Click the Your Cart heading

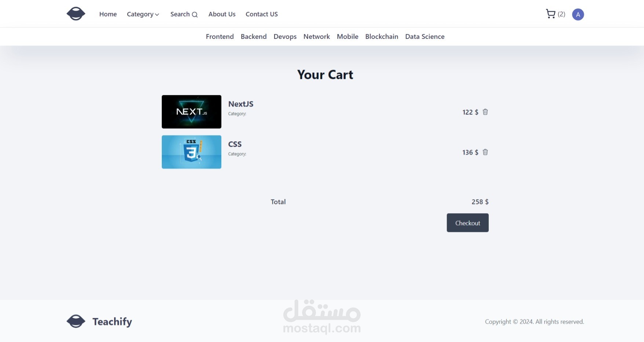click(325, 74)
